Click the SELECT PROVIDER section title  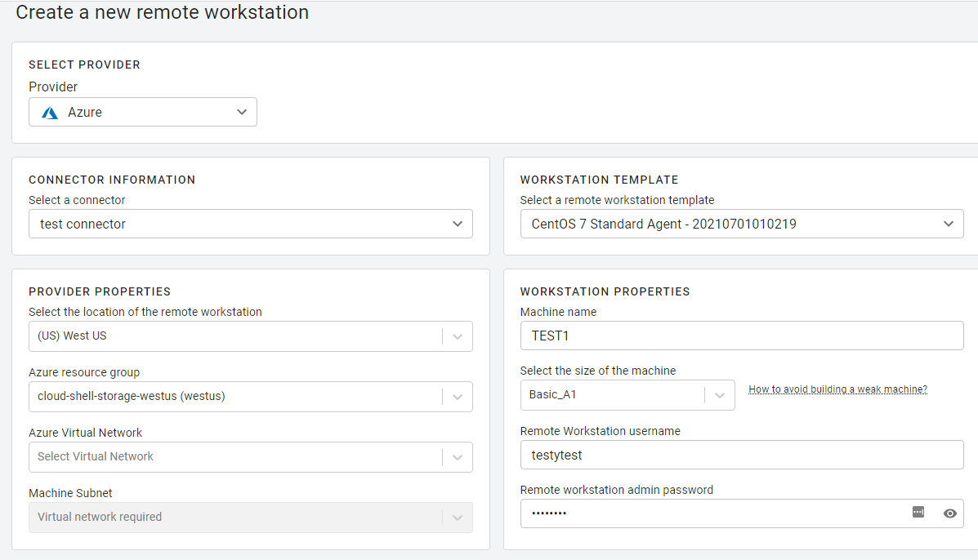[x=84, y=64]
